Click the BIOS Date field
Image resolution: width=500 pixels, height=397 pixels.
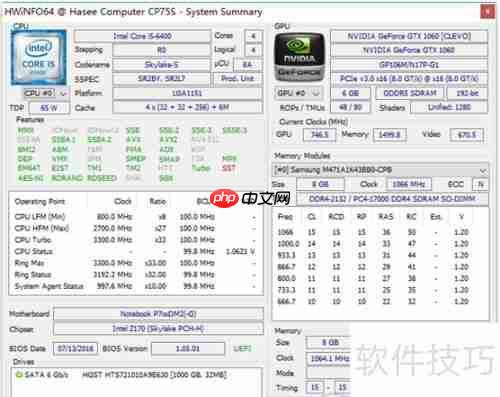click(75, 349)
